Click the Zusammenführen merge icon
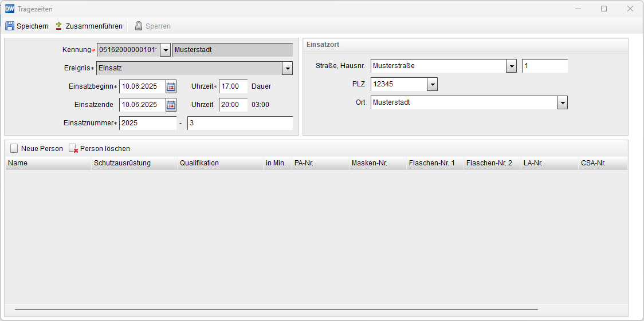 [x=58, y=26]
